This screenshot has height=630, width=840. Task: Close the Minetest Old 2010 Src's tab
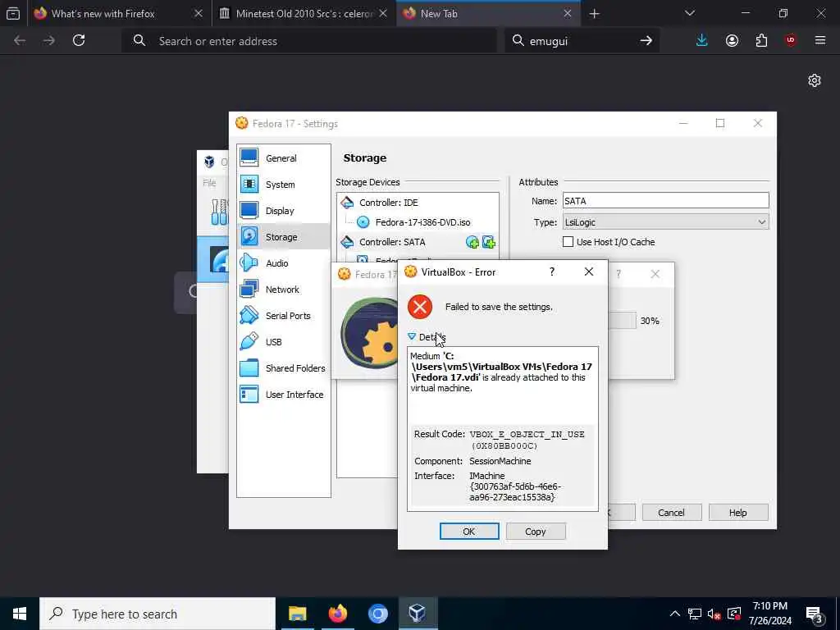tap(383, 14)
